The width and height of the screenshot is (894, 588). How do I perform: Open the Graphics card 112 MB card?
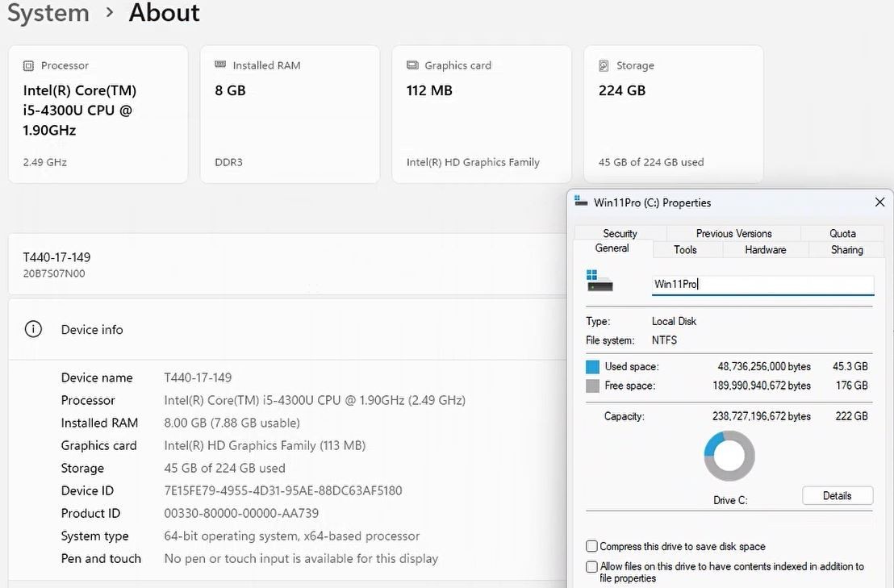[x=482, y=114]
